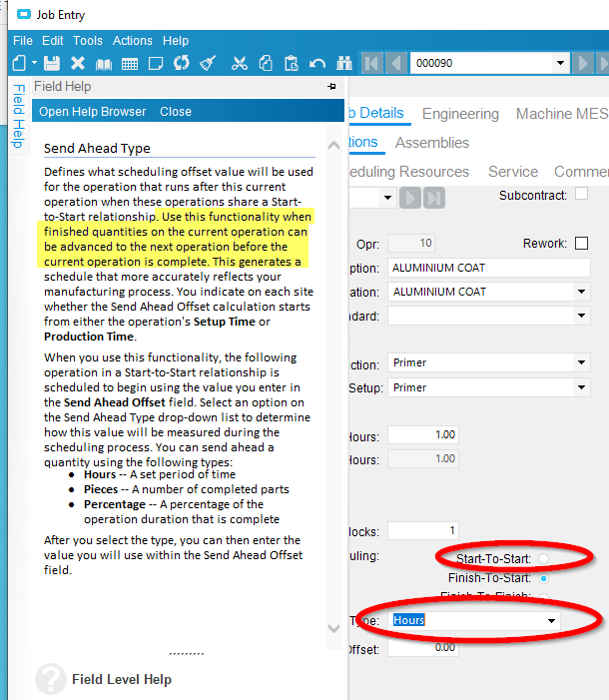The image size is (609, 700).
Task: Click last operation skip arrow
Action: pos(434,198)
